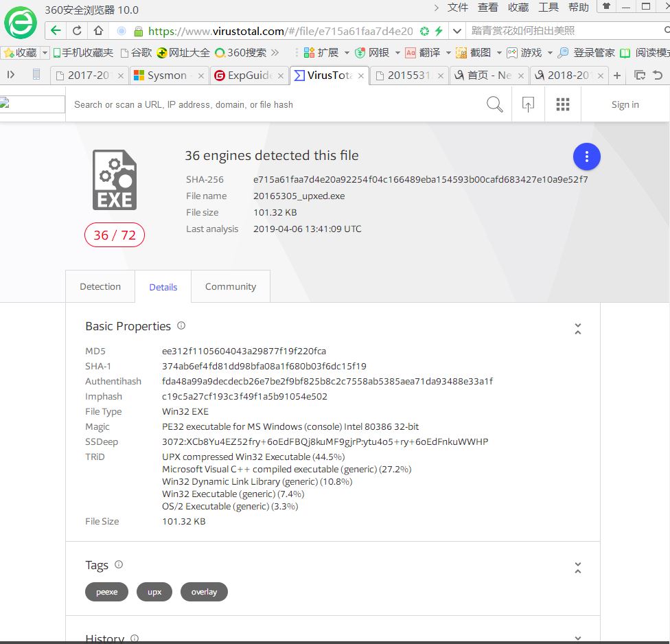Open 游戏 games toolbar item
This screenshot has width=670, height=644.
tap(524, 53)
